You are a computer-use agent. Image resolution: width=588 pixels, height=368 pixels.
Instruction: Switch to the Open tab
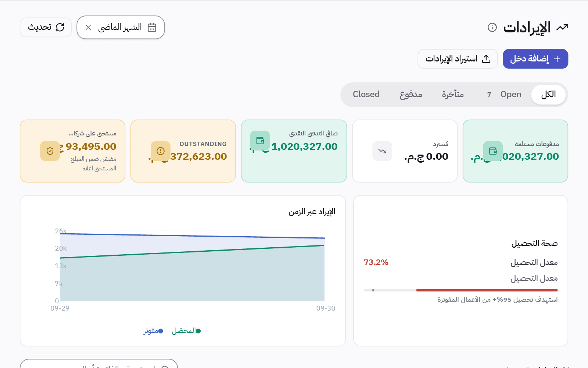pos(504,95)
